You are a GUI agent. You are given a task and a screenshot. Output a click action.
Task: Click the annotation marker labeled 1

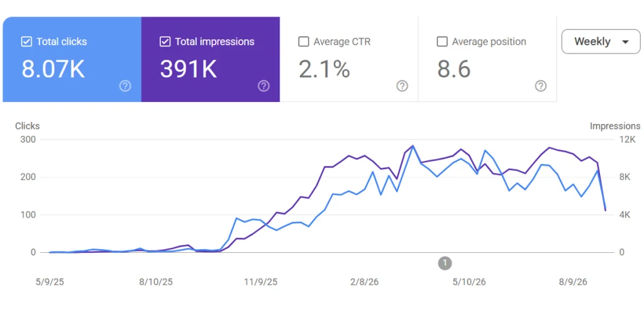click(445, 263)
